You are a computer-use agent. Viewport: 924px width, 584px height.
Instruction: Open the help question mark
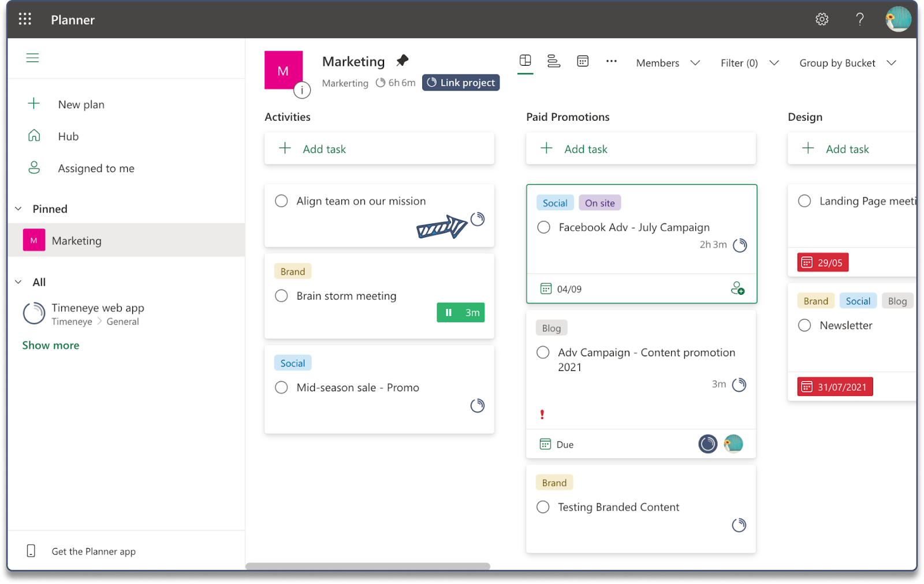(860, 19)
